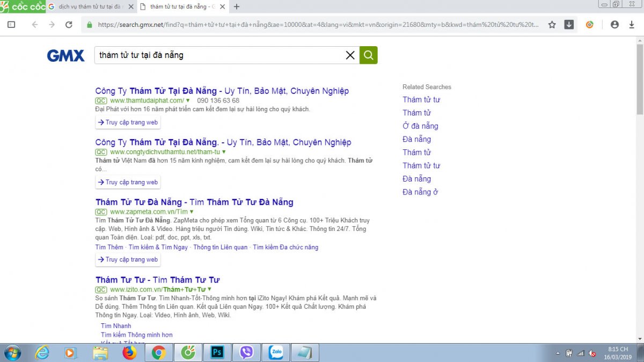This screenshot has height=362, width=644.
Task: Open a new tab with the plus icon
Action: 237,7
